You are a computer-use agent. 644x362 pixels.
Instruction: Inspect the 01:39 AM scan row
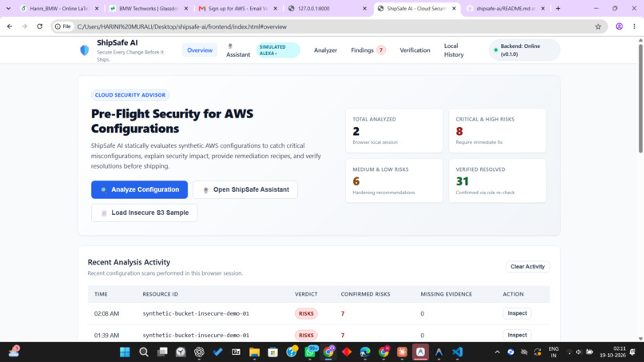[517, 335]
